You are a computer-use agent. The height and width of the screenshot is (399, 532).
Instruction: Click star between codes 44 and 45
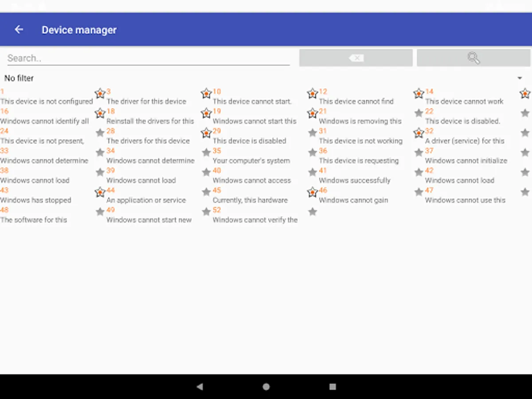pos(206,192)
